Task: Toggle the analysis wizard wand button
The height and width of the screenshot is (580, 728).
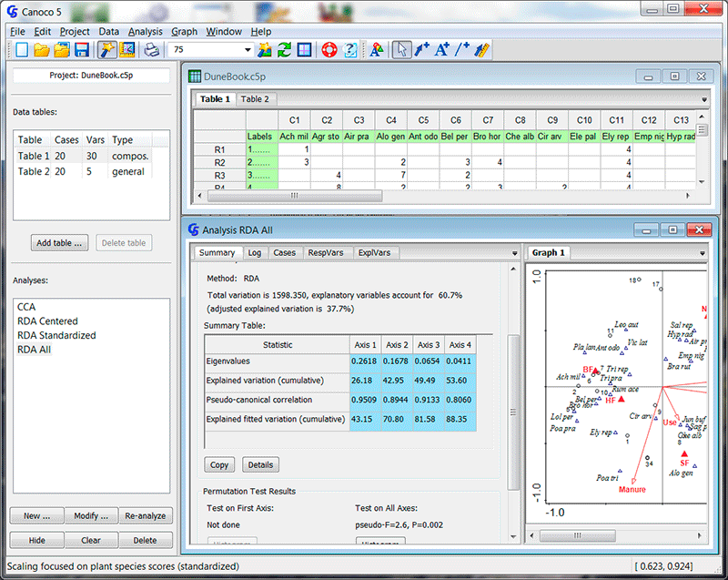Action: click(108, 50)
